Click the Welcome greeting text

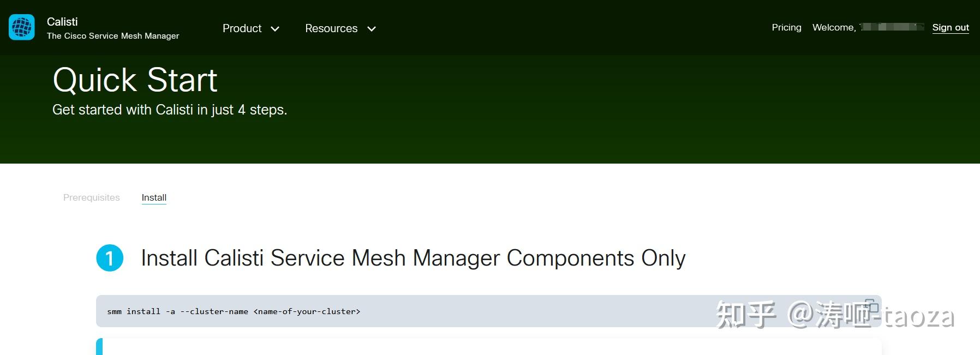click(833, 27)
